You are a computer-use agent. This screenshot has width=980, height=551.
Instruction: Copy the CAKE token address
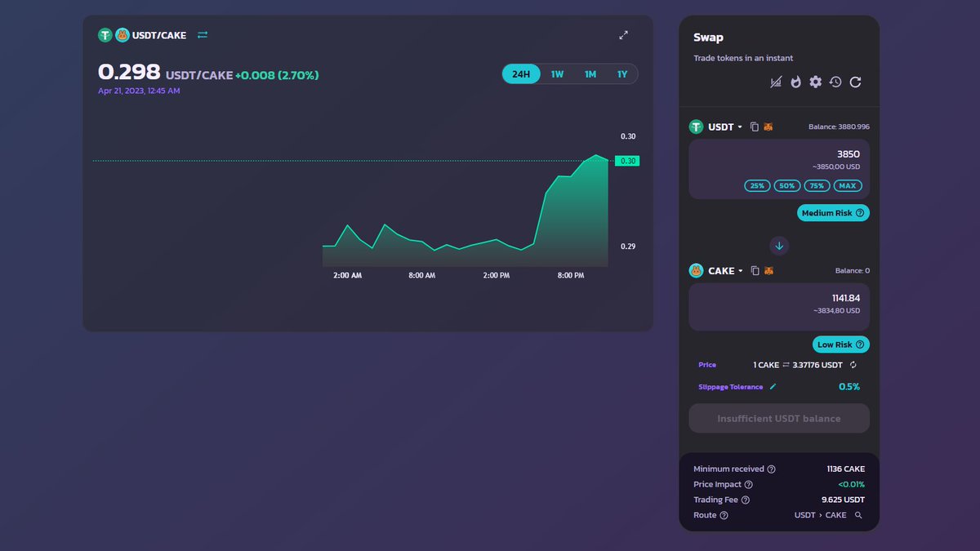(x=755, y=270)
